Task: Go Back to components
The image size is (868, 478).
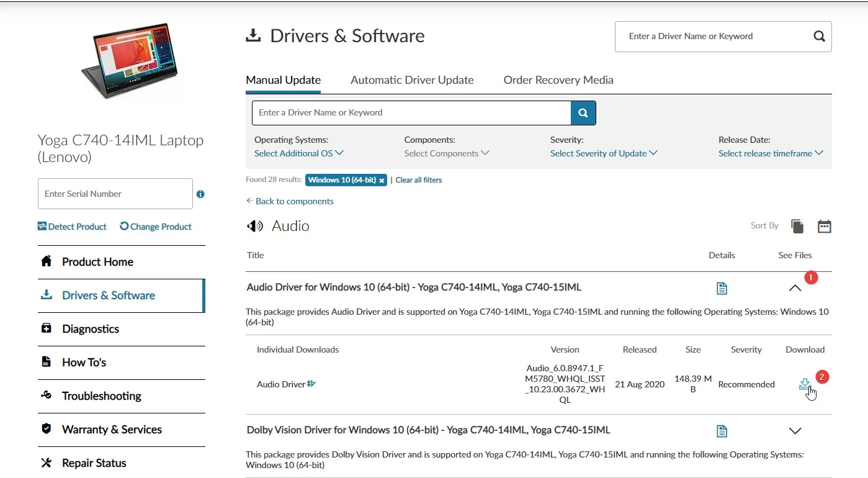Action: point(290,201)
